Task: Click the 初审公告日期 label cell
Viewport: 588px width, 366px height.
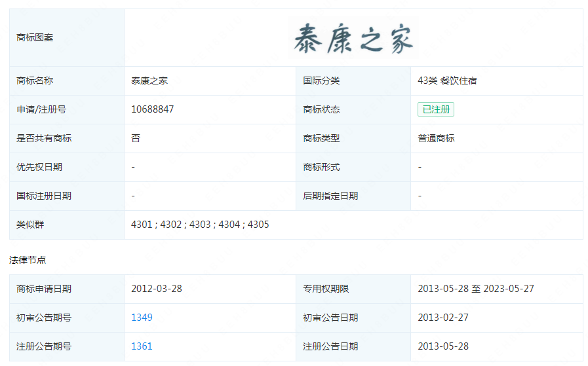Action: [x=353, y=318]
